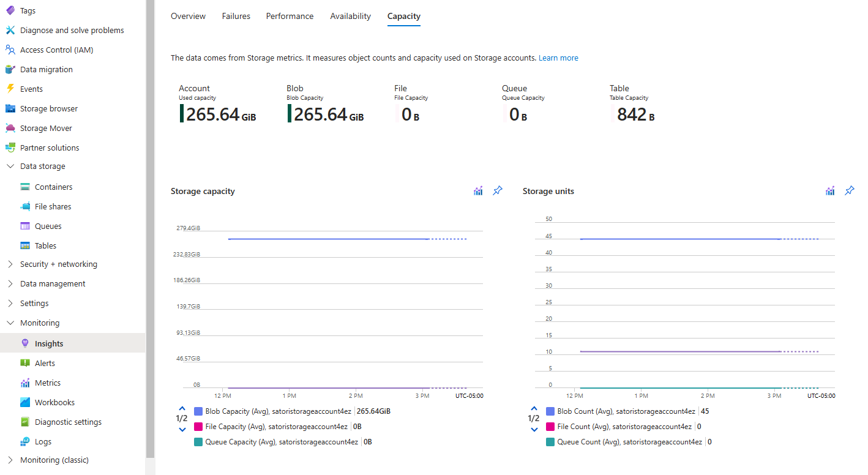Open the Logs icon
868x475 pixels.
point(25,441)
